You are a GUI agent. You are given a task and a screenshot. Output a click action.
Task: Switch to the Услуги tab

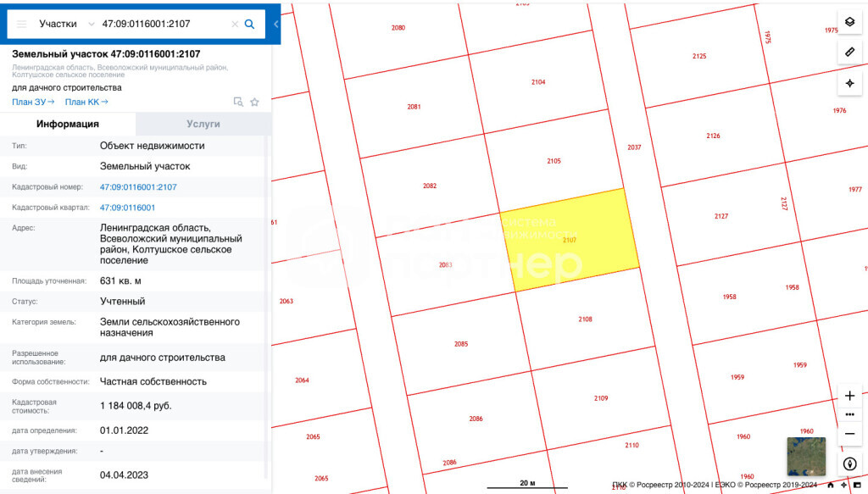203,124
